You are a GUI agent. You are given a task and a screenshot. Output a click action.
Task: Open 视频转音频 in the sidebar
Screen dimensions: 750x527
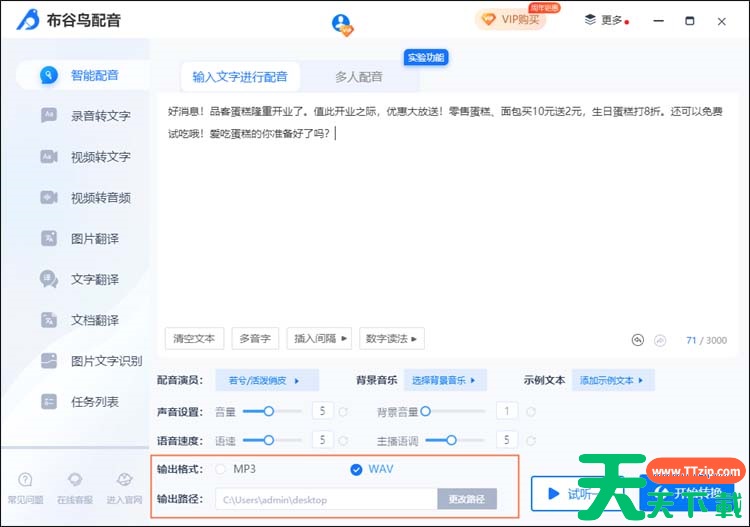[86, 198]
